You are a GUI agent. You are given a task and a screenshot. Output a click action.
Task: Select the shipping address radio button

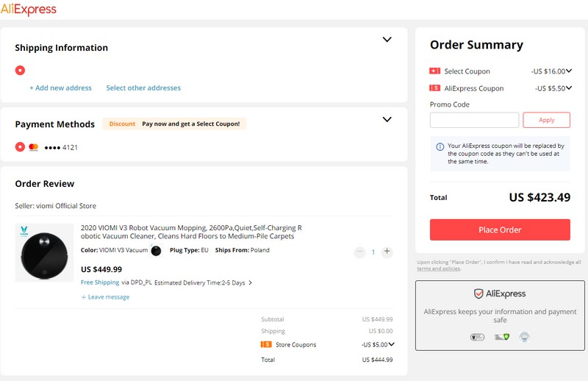tap(20, 70)
